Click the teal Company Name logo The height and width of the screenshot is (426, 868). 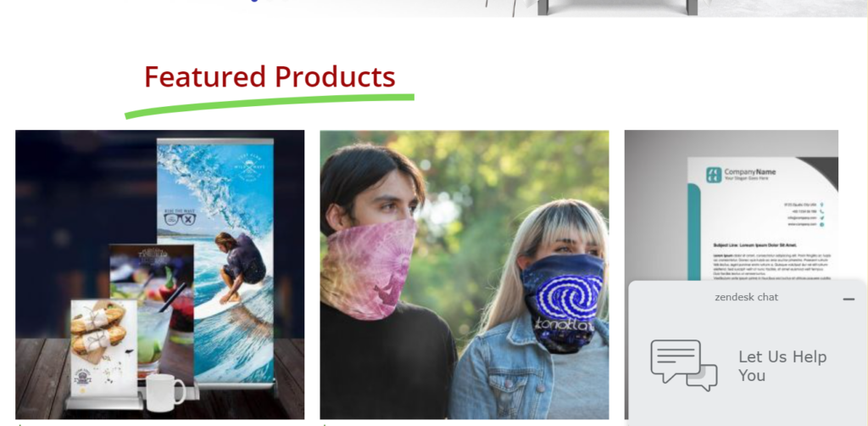(x=714, y=175)
